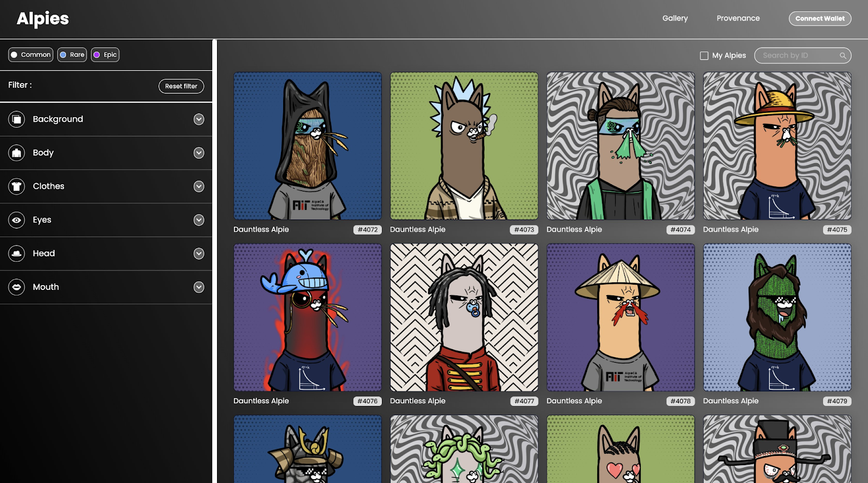Click the #4076 ID badge
Viewport: 868px width, 483px height.
pos(368,401)
